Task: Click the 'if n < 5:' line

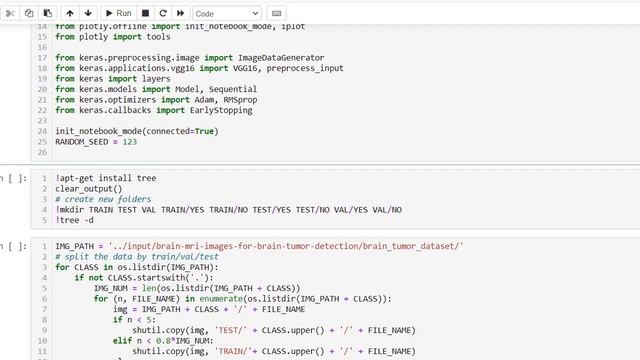Action: coord(134,320)
